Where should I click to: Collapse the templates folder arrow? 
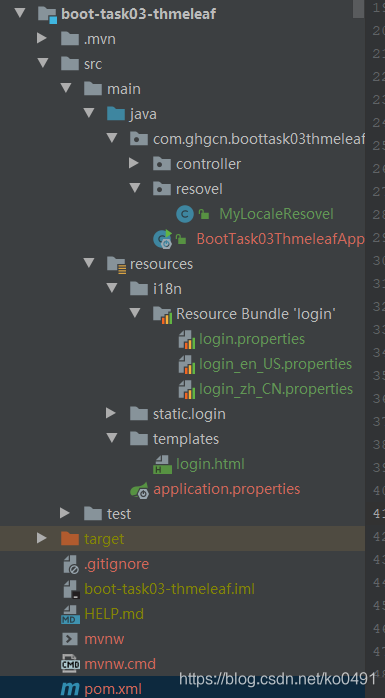coord(112,438)
